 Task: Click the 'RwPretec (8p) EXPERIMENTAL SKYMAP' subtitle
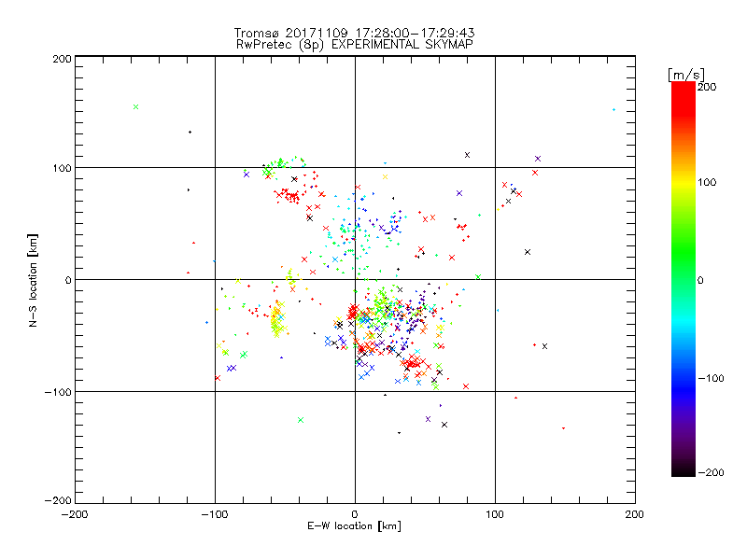(x=355, y=44)
